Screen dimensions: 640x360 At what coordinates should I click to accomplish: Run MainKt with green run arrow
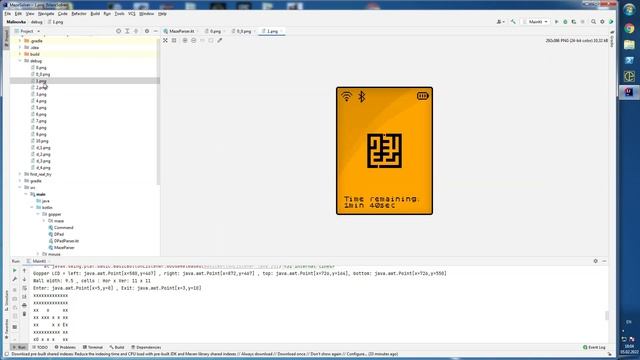(x=556, y=22)
